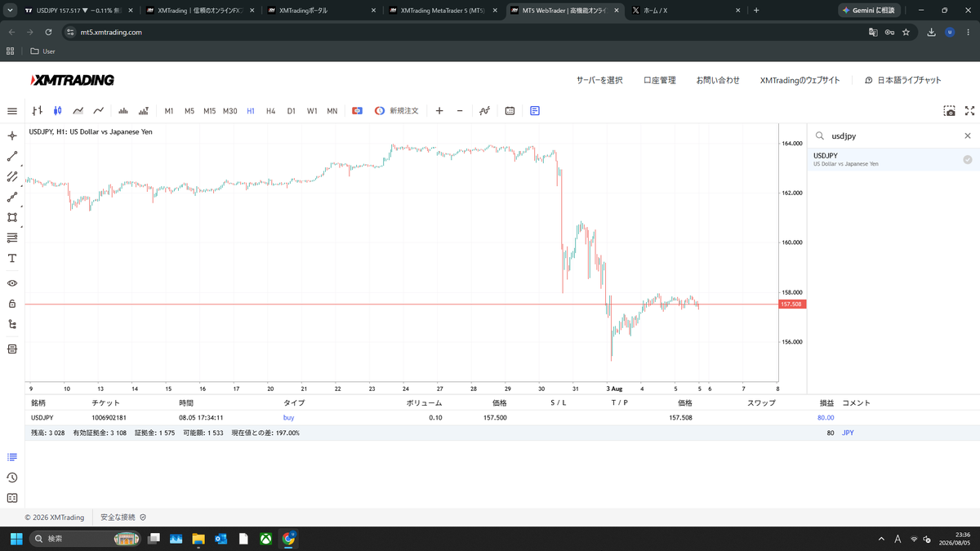The width and height of the screenshot is (980, 551).
Task: Select MN monthly timeframe
Action: click(332, 111)
